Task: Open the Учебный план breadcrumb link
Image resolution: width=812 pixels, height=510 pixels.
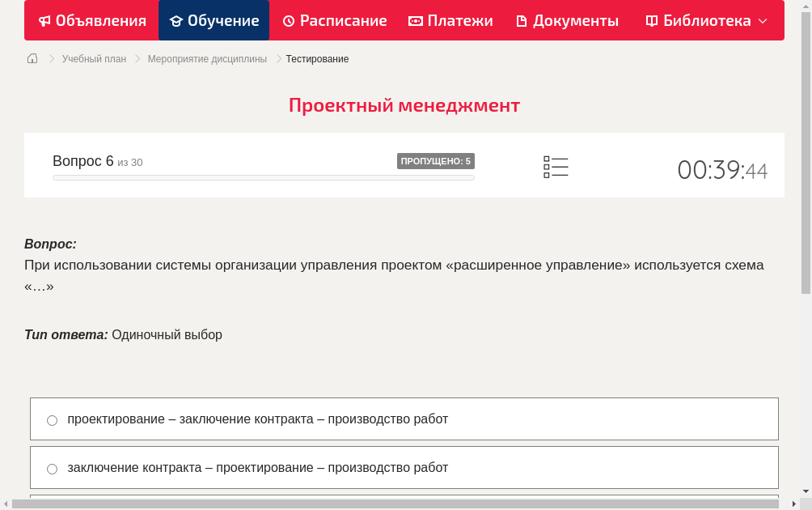Action: tap(96, 58)
